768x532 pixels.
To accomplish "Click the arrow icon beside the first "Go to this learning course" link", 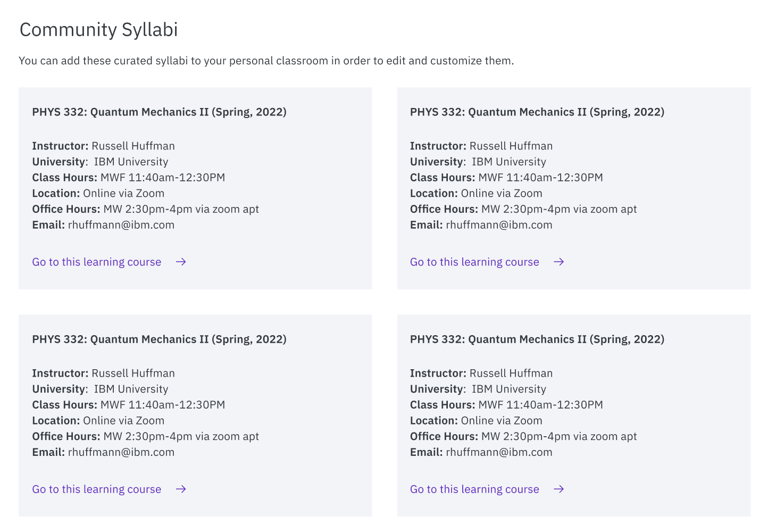I will (x=181, y=262).
